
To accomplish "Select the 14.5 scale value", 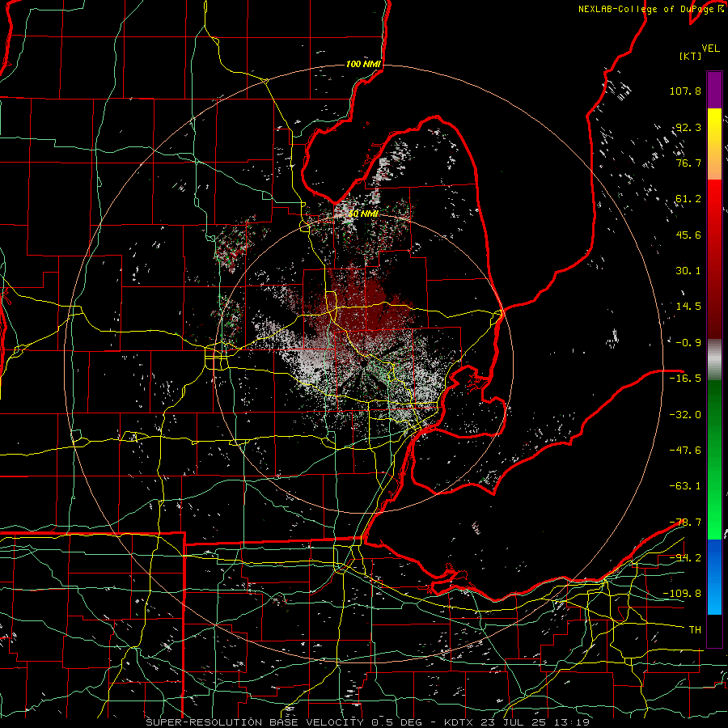I will coord(688,307).
